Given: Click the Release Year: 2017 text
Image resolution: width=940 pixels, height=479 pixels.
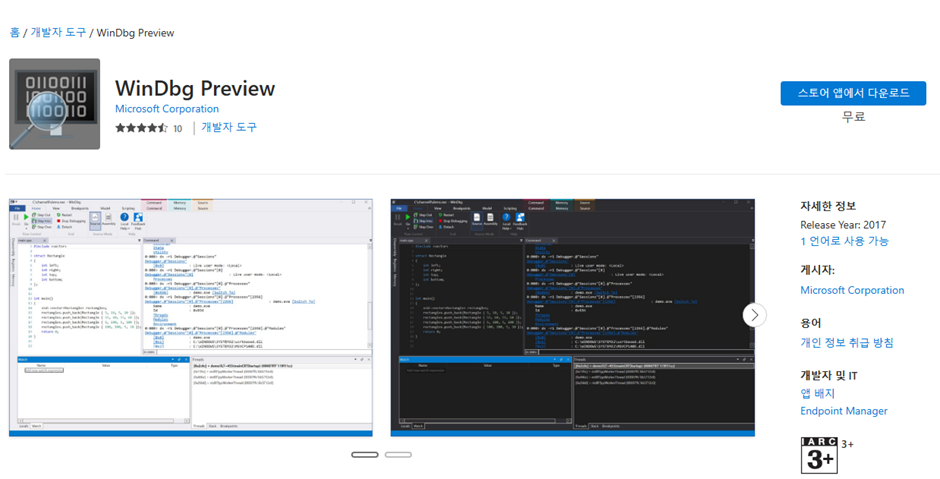Looking at the screenshot, I should click(x=843, y=225).
